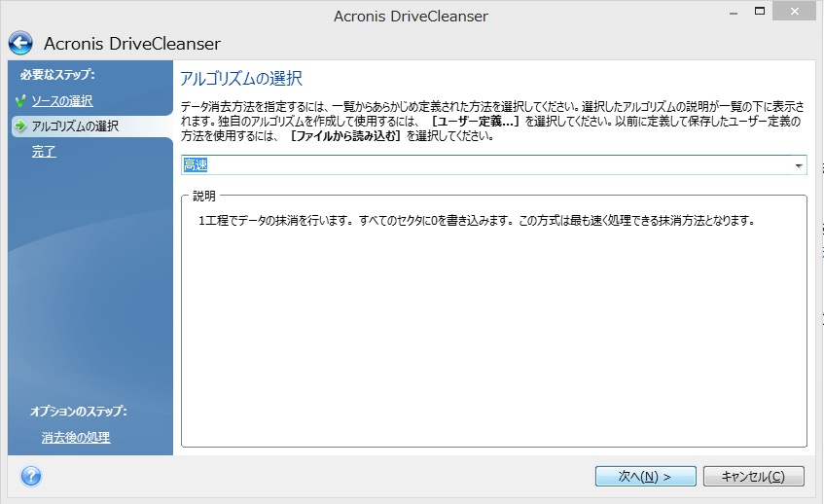Click the オプションのステップ: sidebar label

point(78,411)
